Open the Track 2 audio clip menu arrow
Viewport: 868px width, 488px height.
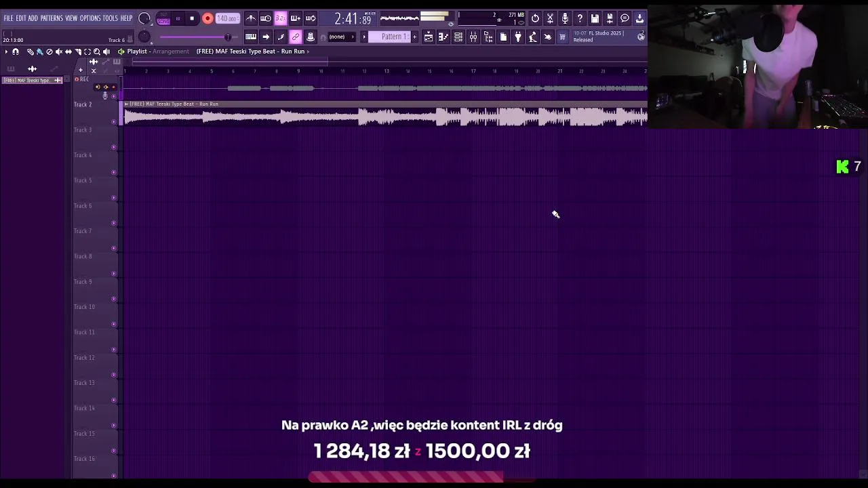(126, 104)
